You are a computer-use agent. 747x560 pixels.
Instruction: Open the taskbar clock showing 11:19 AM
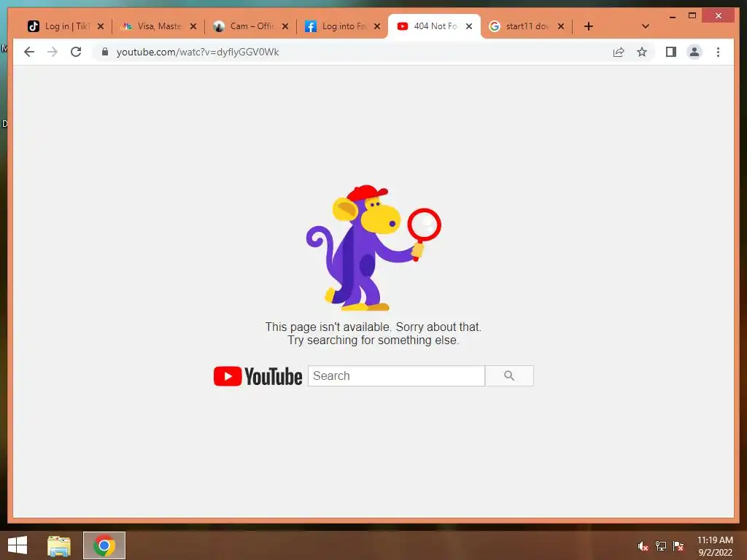click(715, 546)
